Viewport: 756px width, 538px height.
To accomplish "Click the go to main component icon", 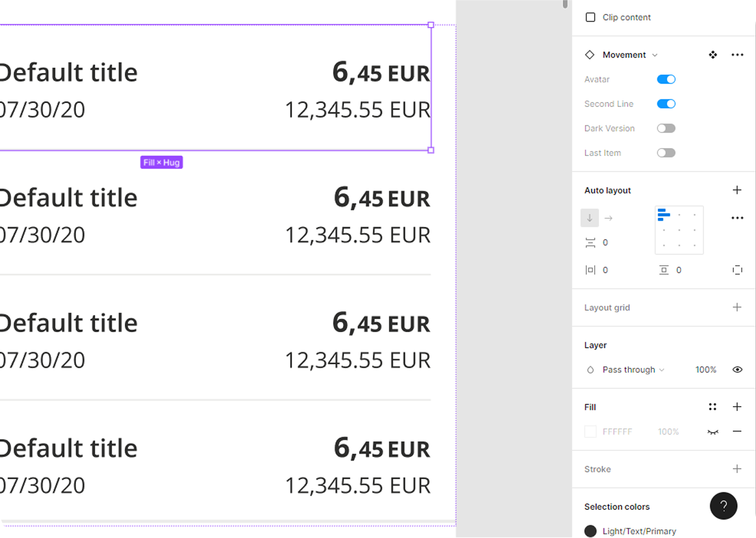I will tap(713, 55).
